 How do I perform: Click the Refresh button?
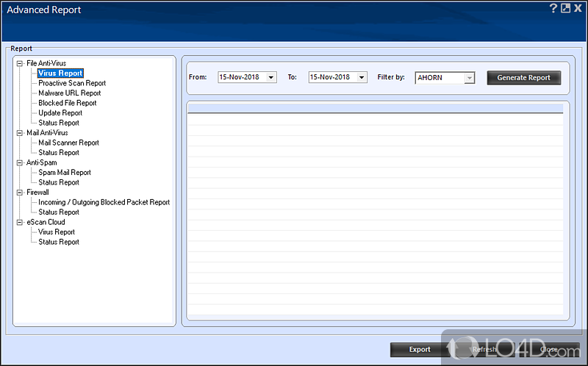coord(484,350)
